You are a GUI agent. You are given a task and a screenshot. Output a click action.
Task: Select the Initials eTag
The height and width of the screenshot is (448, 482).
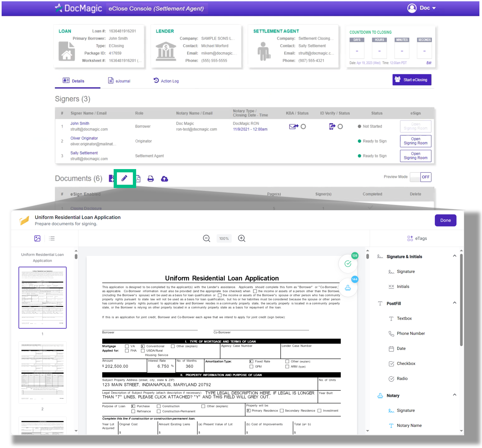pyautogui.click(x=399, y=287)
